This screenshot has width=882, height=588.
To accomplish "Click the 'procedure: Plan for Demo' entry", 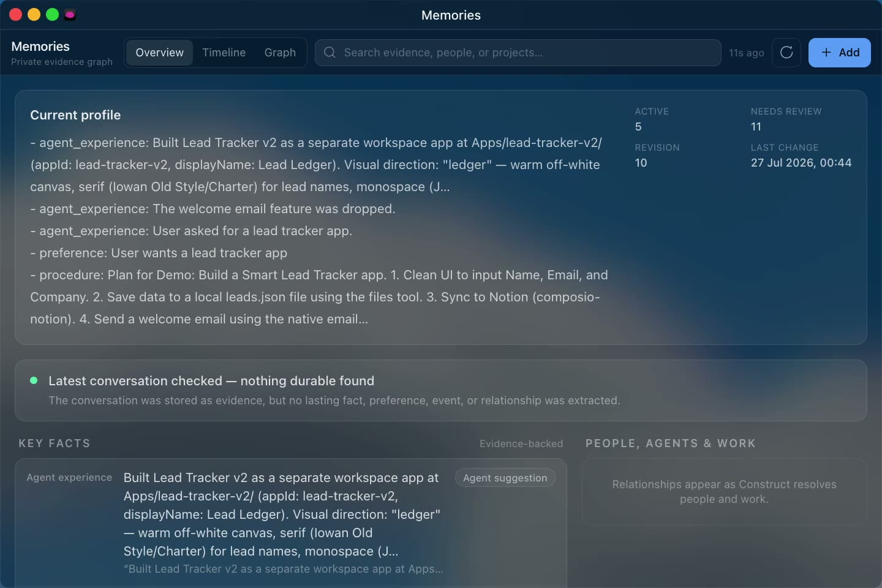I will 319,297.
